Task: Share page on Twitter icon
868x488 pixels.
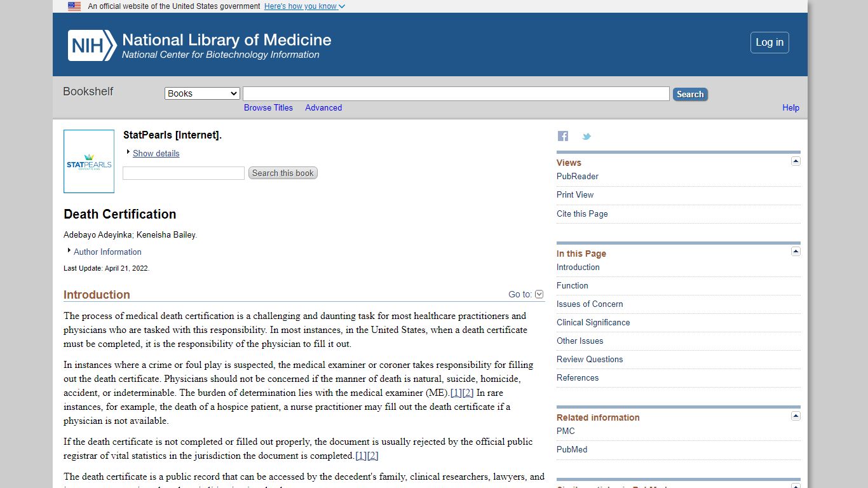Action: [587, 136]
